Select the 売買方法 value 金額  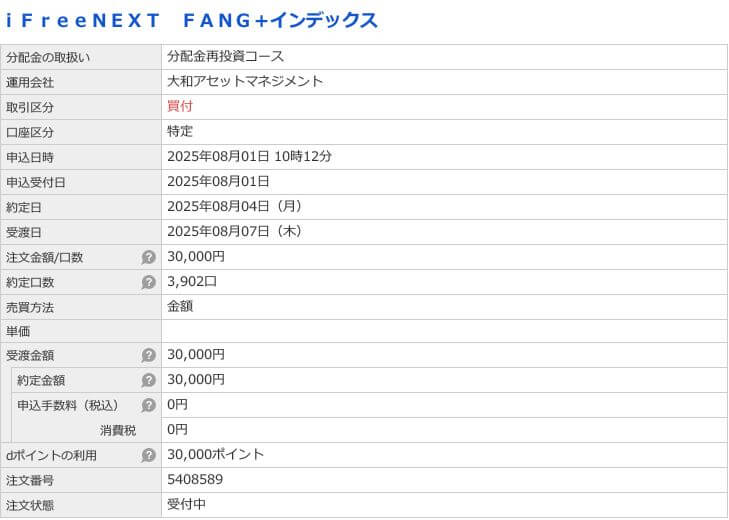coord(180,307)
